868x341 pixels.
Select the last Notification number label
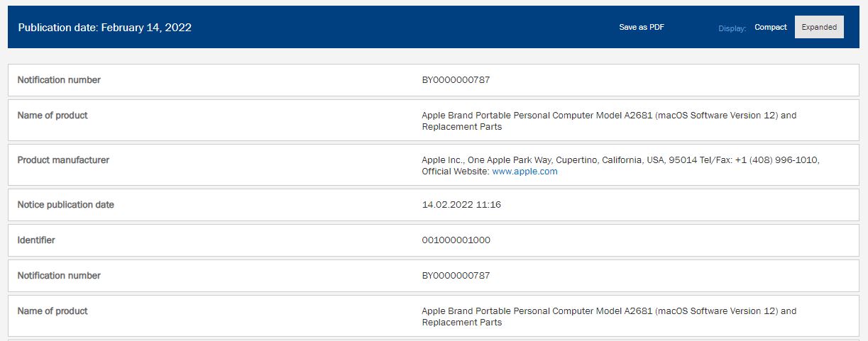tap(59, 276)
